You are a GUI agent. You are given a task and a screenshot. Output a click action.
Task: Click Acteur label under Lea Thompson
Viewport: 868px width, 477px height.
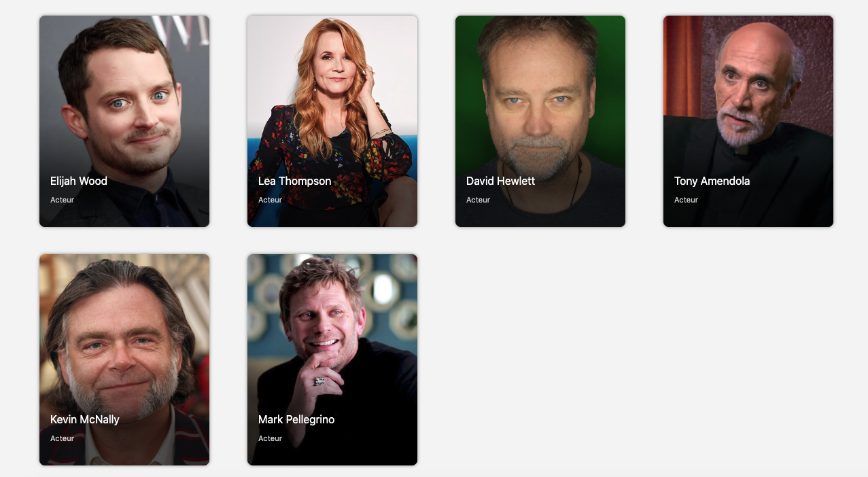[270, 200]
